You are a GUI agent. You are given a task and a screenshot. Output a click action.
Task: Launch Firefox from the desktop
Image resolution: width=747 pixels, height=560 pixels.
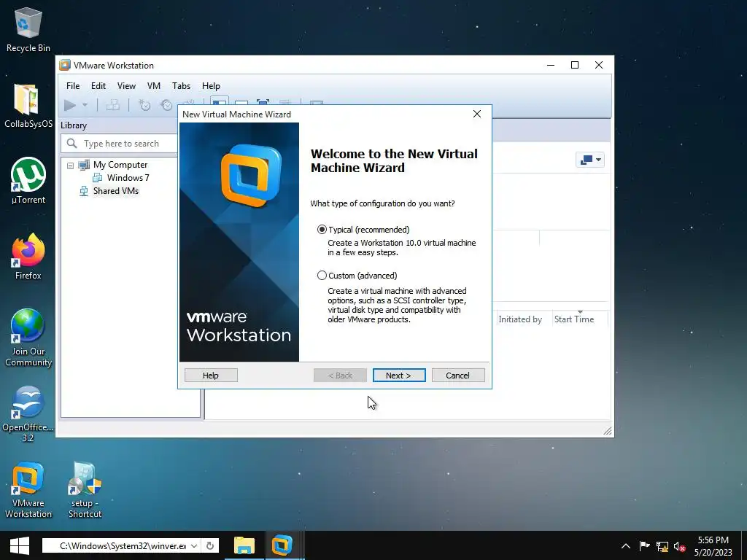(28, 257)
